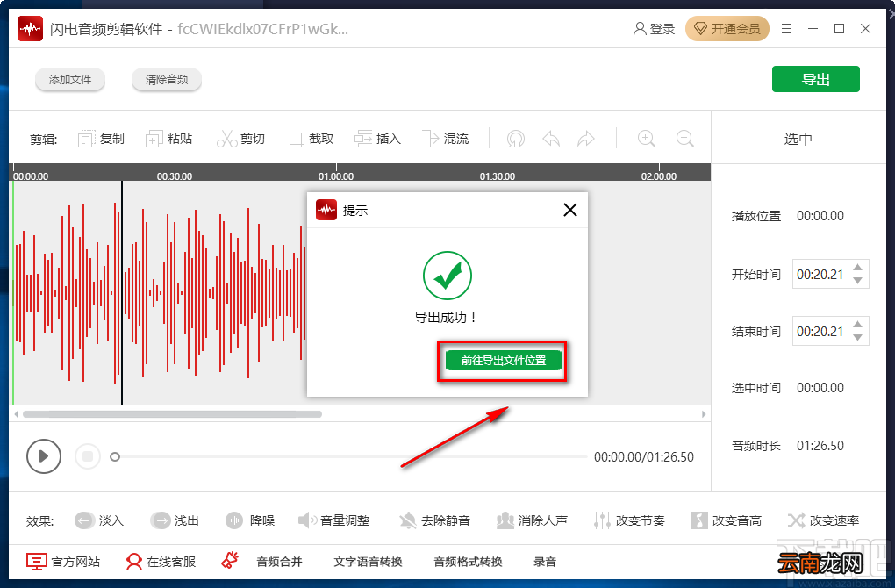Play the audio
895x588 pixels.
(x=43, y=456)
